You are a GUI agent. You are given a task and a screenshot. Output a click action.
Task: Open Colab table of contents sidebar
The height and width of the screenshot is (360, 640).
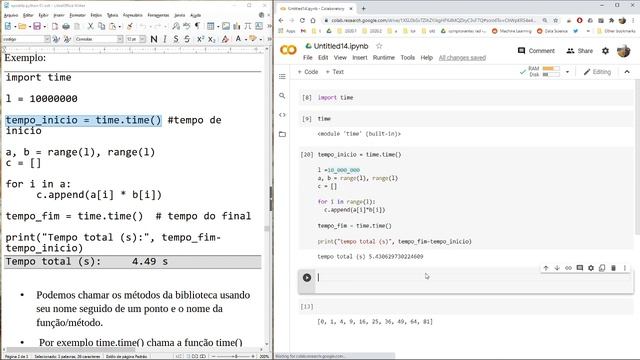[282, 76]
